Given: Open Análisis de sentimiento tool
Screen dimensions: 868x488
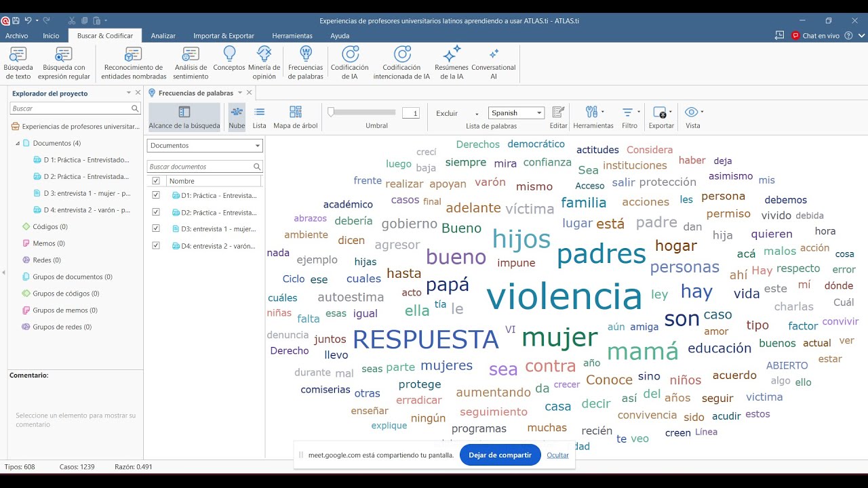Looking at the screenshot, I should 191,63.
